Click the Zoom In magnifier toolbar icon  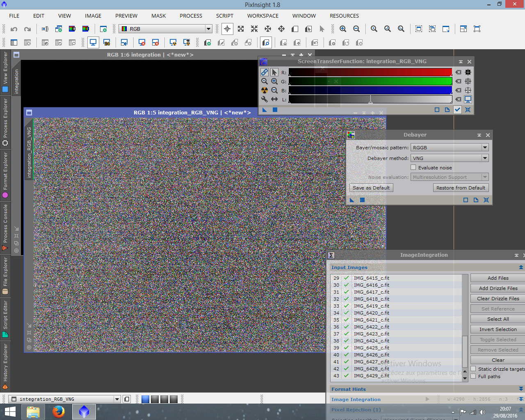(x=343, y=29)
